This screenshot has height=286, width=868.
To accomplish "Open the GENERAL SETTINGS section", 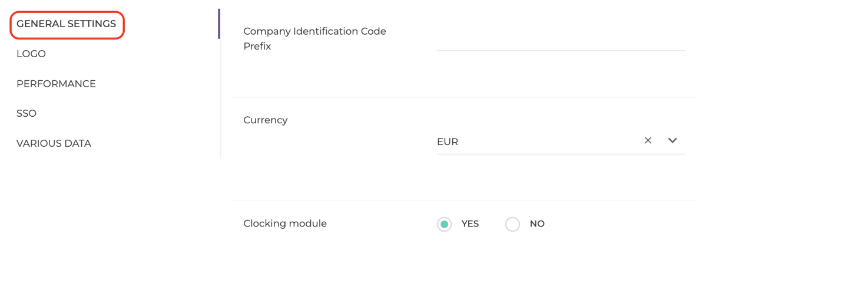I will [67, 24].
